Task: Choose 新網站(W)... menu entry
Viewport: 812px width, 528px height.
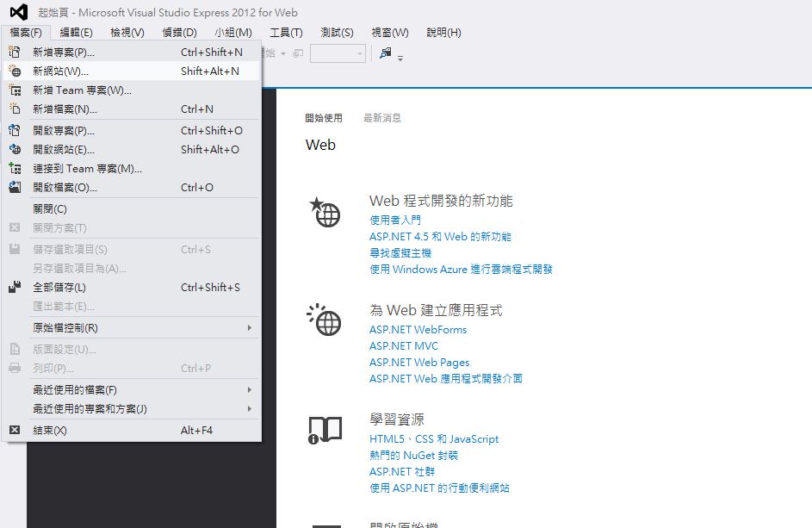Action: pos(131,71)
